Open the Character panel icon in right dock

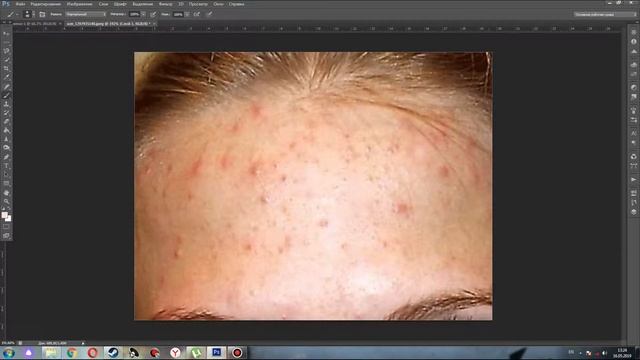[x=633, y=133]
